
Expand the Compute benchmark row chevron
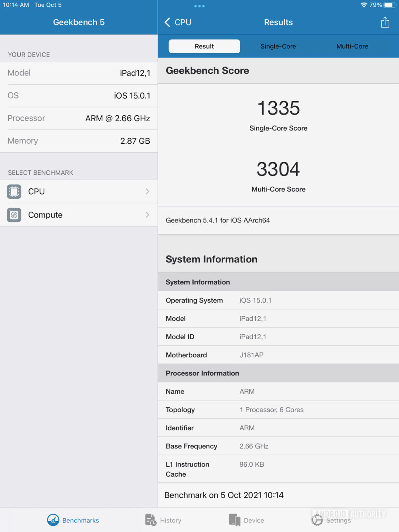point(147,215)
